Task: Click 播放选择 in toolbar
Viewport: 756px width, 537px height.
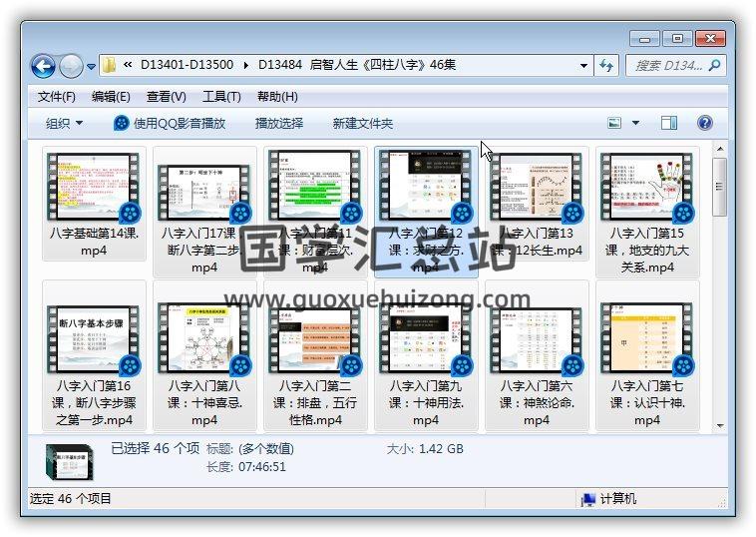Action: [x=278, y=124]
